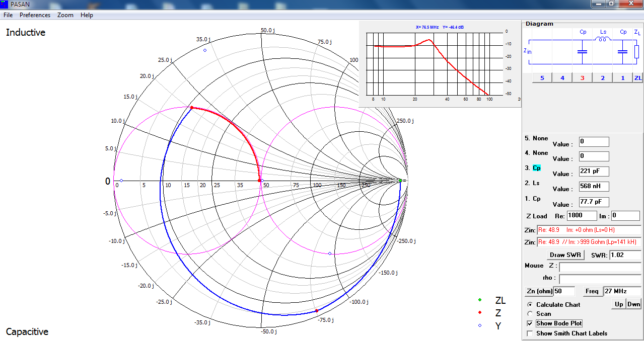Click the series Zin result field
This screenshot has height=341, width=644.
point(589,230)
